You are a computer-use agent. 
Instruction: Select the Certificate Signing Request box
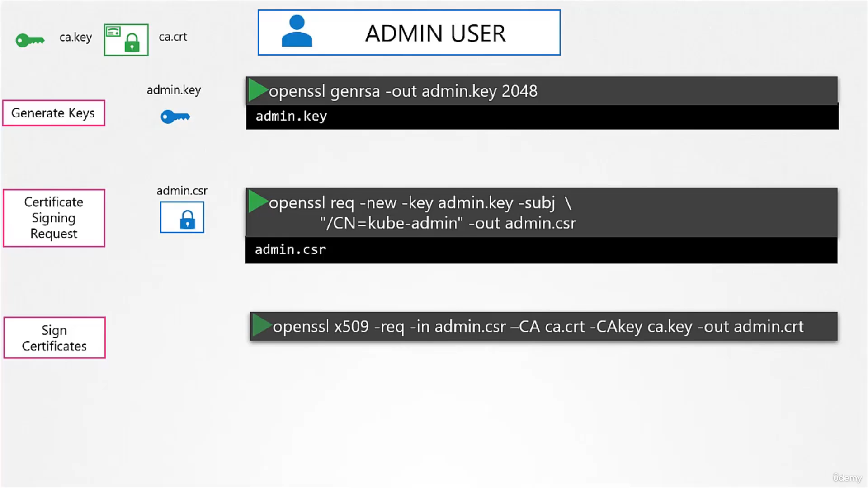tap(54, 218)
